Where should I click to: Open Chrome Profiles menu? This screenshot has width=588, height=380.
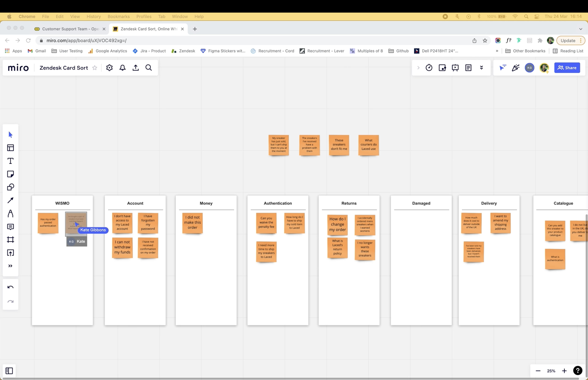point(144,16)
